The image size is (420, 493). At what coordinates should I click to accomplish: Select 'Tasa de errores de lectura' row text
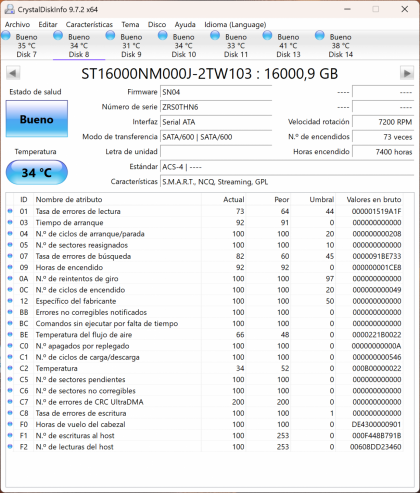pos(78,211)
